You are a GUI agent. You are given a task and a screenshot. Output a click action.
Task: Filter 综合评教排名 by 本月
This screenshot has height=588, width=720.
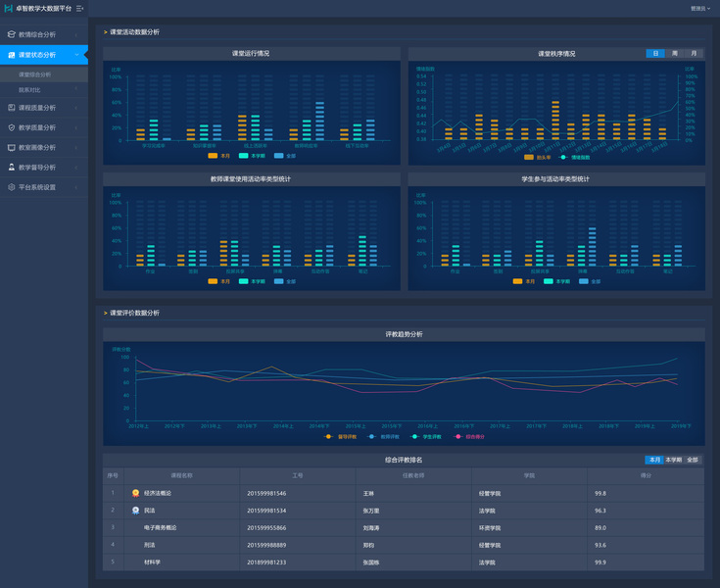pyautogui.click(x=654, y=460)
